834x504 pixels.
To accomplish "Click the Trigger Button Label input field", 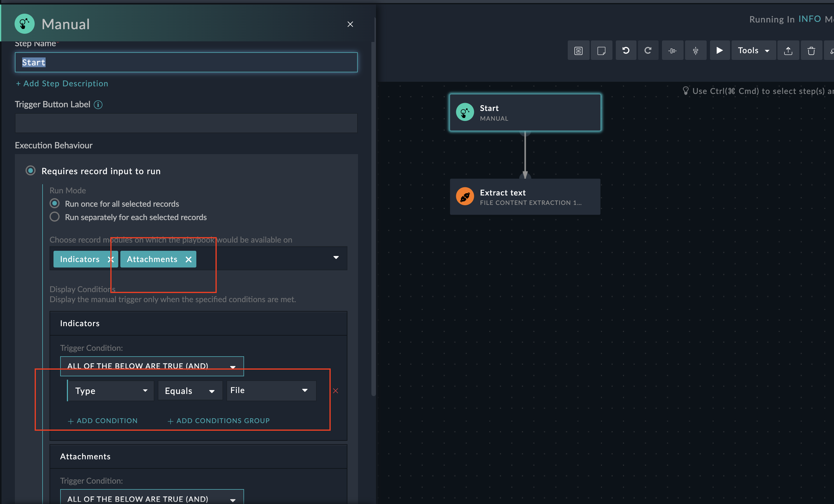I will 186,123.
